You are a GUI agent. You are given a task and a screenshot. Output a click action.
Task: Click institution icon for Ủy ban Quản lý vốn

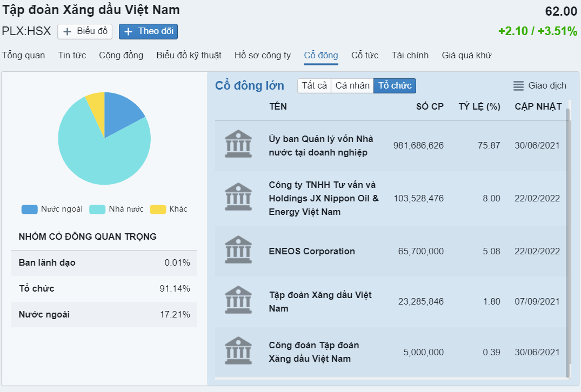[x=238, y=144]
